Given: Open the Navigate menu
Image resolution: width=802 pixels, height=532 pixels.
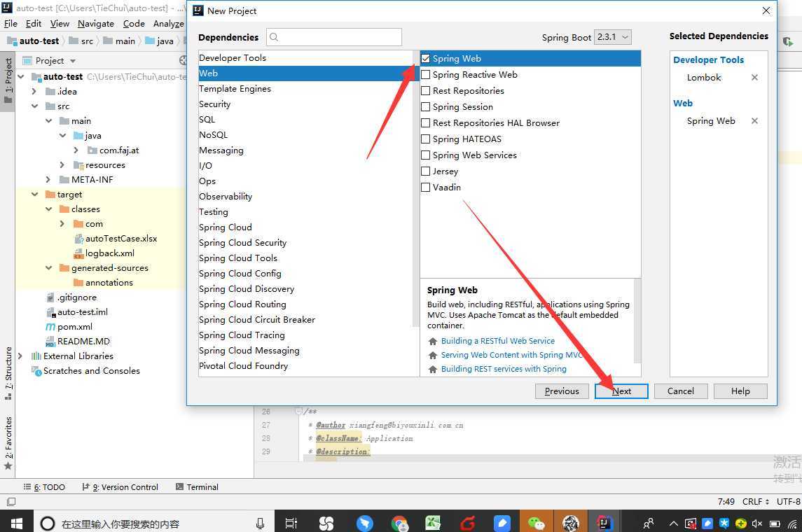Looking at the screenshot, I should point(96,24).
